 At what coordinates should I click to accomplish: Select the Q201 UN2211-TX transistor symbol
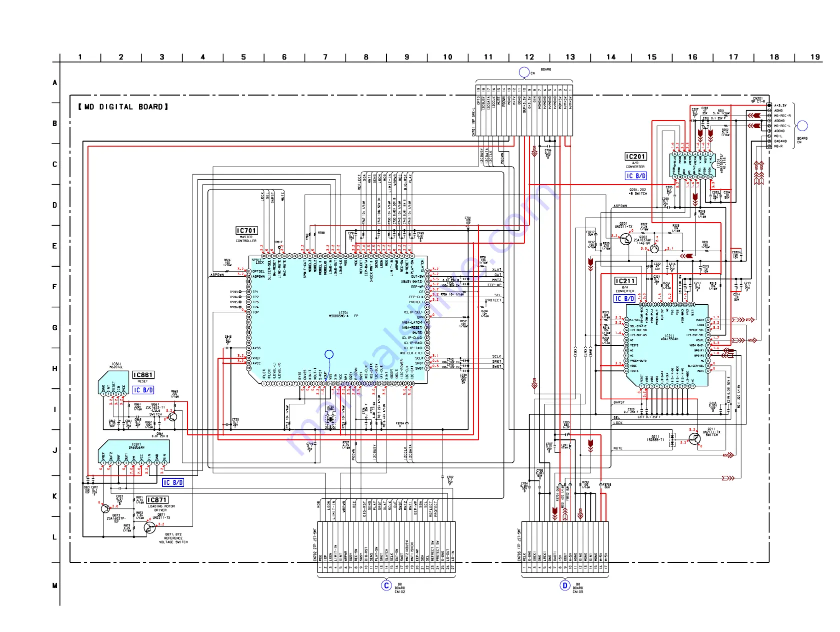pos(625,239)
